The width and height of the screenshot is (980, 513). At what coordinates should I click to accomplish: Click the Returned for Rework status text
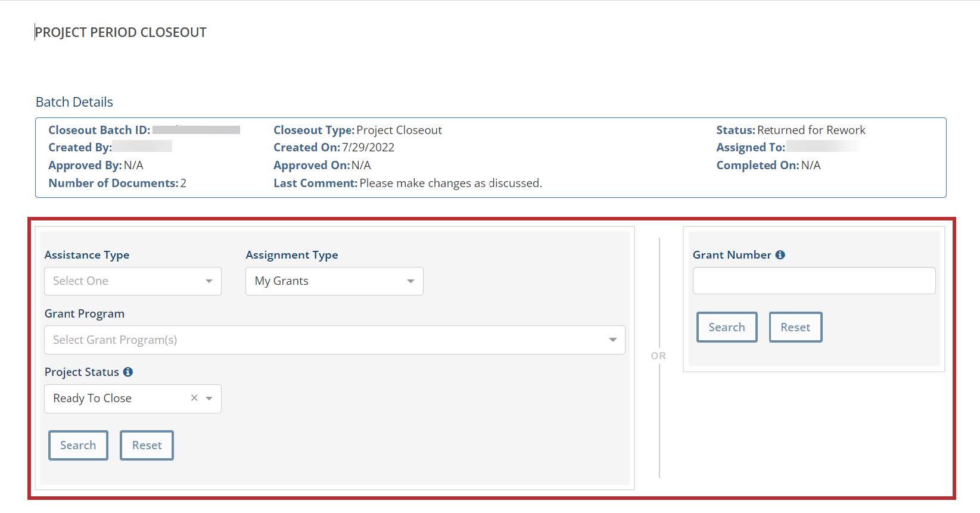point(811,130)
